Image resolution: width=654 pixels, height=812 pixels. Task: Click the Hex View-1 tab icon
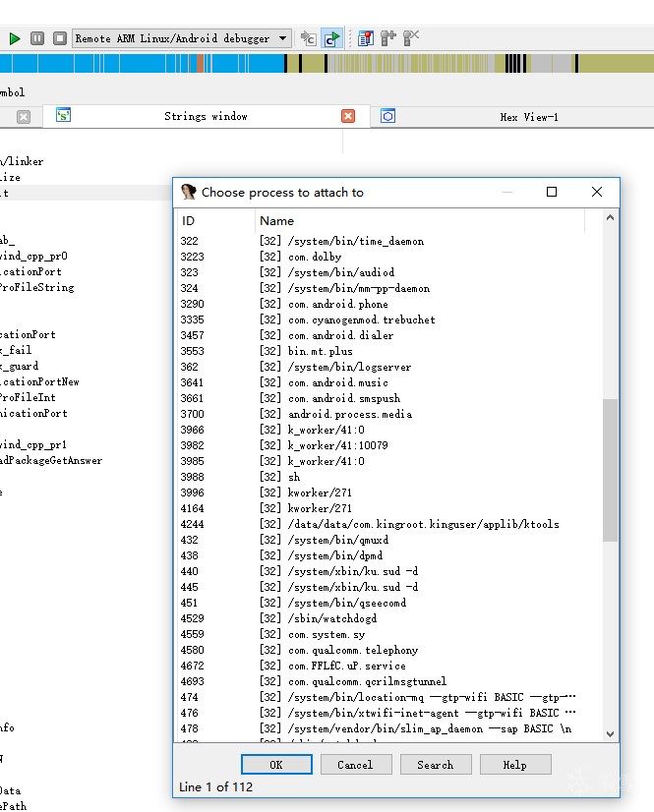(387, 116)
